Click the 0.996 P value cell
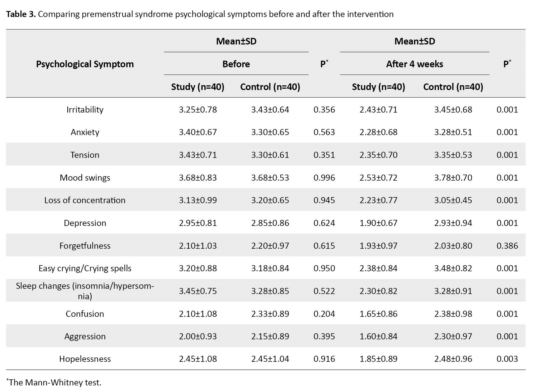This screenshot has width=534, height=392. tap(324, 178)
